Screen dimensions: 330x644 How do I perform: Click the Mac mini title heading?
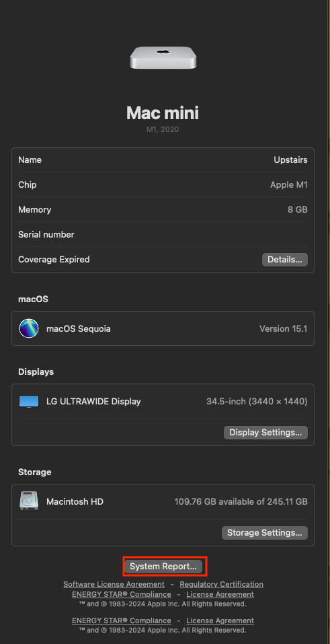[163, 113]
